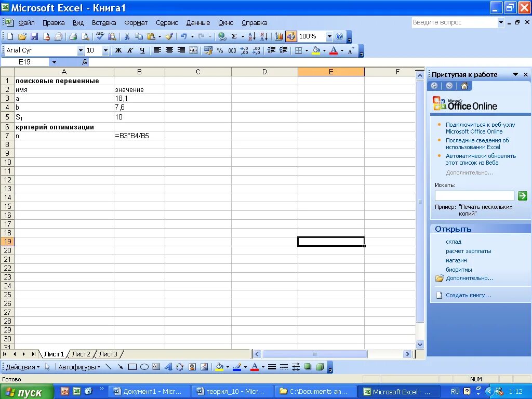Insert a hyperlink with the globe icon
The image size is (532, 399).
click(x=222, y=36)
